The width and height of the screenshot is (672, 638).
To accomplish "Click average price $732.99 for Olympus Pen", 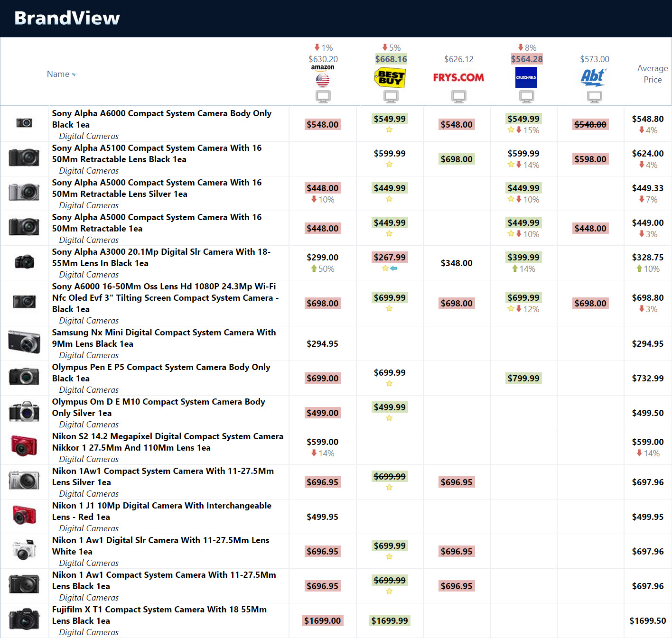I will click(x=648, y=378).
